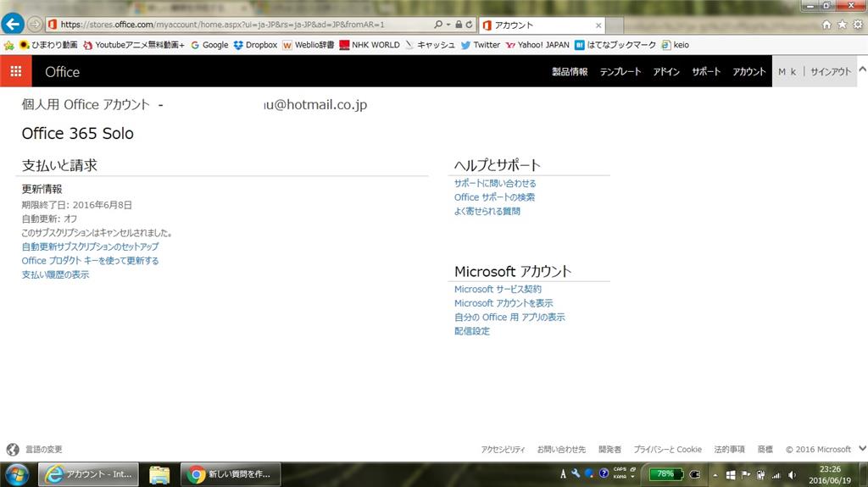This screenshot has width=868, height=487.
Task: Click 支払い履歴の表示 link
Action: point(55,274)
